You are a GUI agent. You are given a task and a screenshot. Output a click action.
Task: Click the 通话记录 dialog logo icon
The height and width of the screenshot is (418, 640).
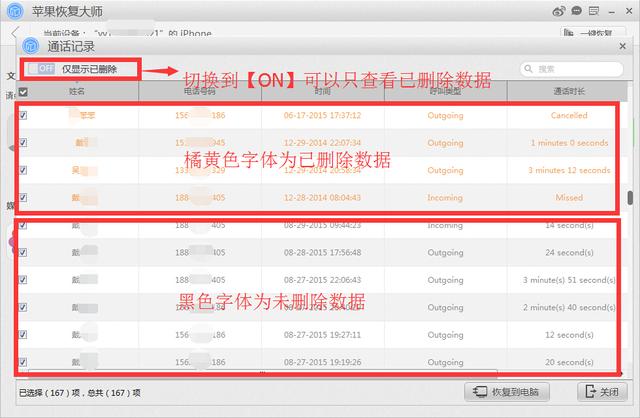click(31, 46)
